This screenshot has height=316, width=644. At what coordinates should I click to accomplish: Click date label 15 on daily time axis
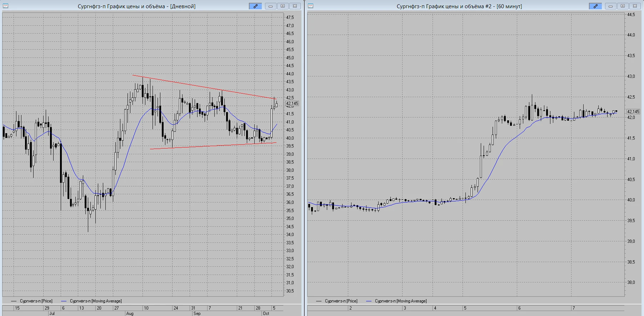[x=17, y=308]
